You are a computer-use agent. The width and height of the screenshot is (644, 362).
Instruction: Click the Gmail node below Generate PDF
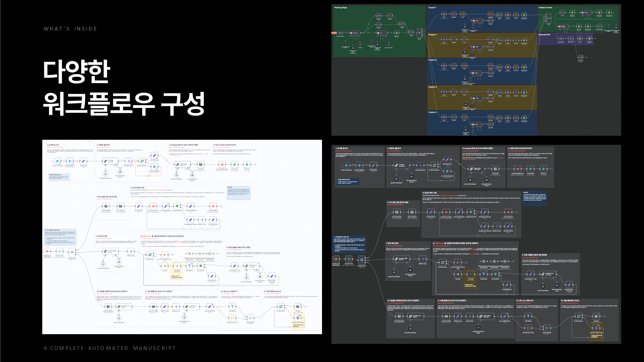[580, 57]
